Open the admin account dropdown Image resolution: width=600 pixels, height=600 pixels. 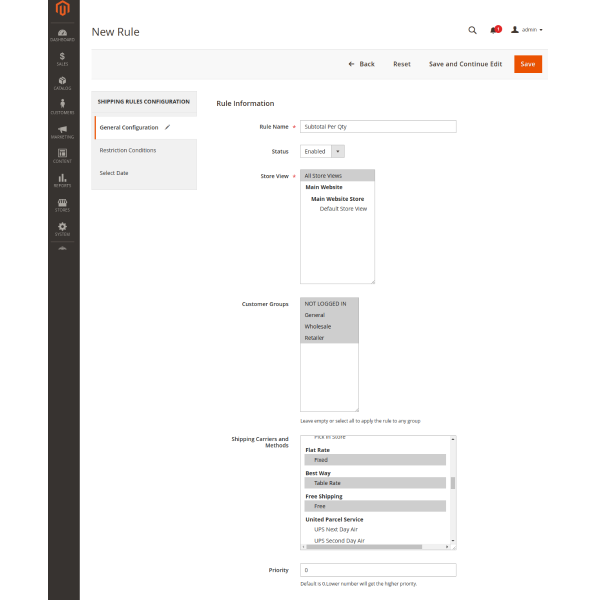[527, 30]
